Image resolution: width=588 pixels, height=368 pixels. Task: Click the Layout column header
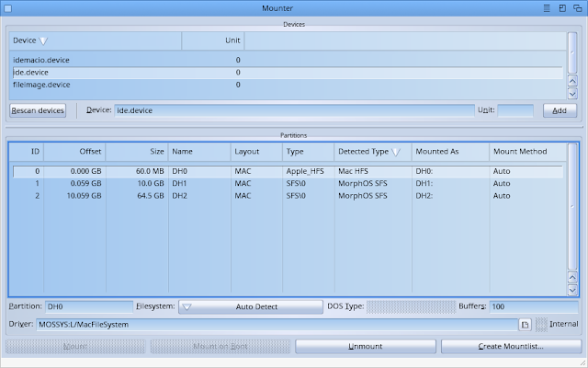(x=256, y=152)
